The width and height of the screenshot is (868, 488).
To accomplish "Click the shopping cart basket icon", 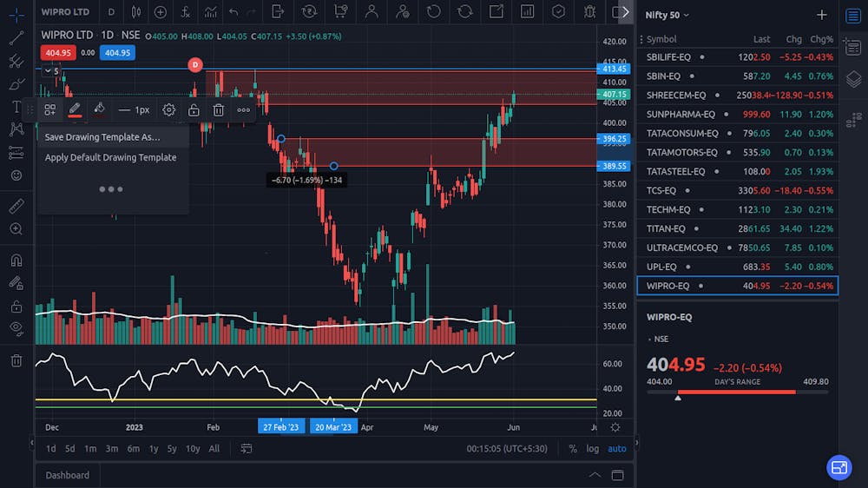I will click(x=340, y=11).
